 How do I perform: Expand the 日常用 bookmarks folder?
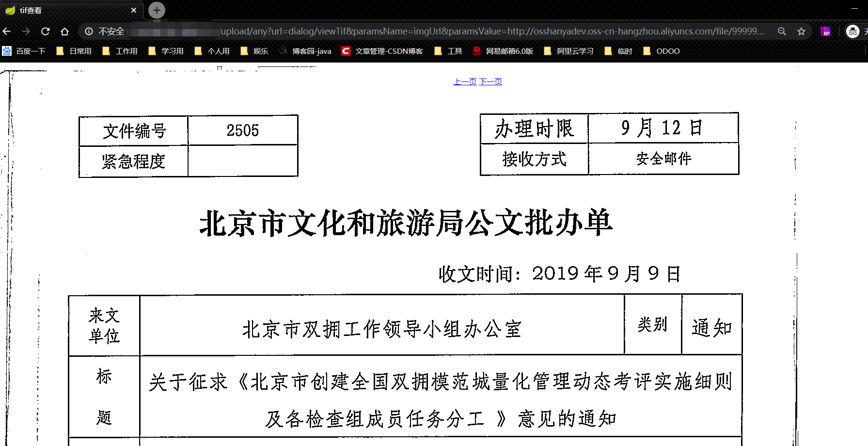click(x=79, y=50)
